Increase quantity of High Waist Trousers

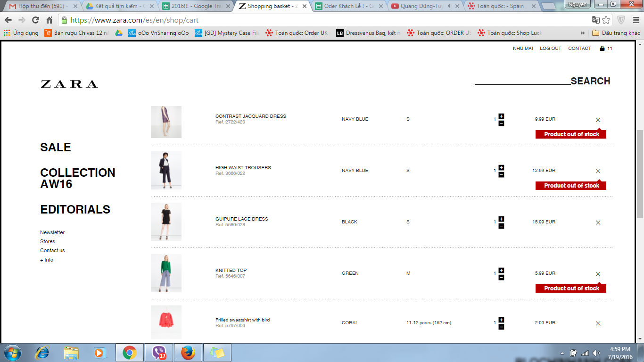pos(501,167)
